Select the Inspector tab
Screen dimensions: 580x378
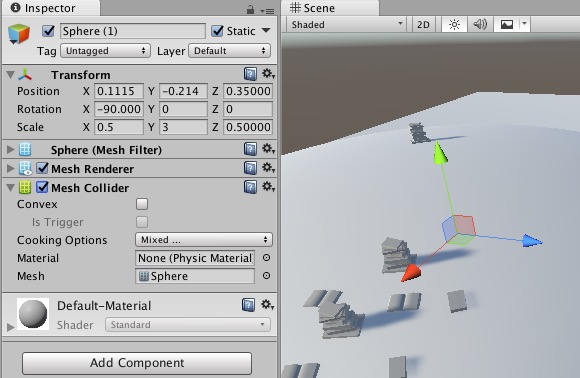51,8
